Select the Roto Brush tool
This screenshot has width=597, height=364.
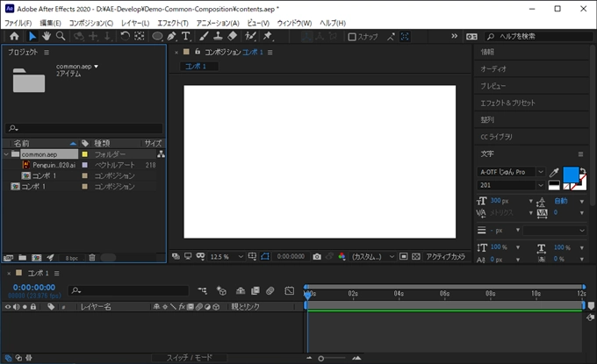[250, 36]
